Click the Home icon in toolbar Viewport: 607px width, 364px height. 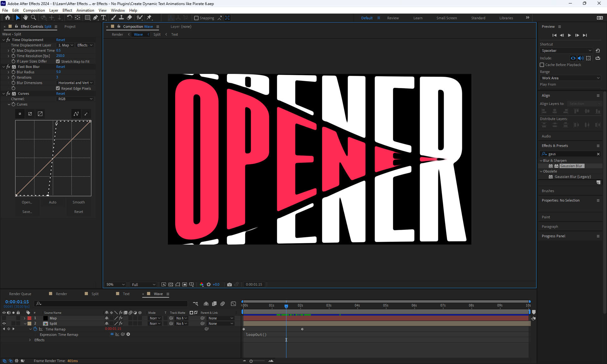pos(8,18)
